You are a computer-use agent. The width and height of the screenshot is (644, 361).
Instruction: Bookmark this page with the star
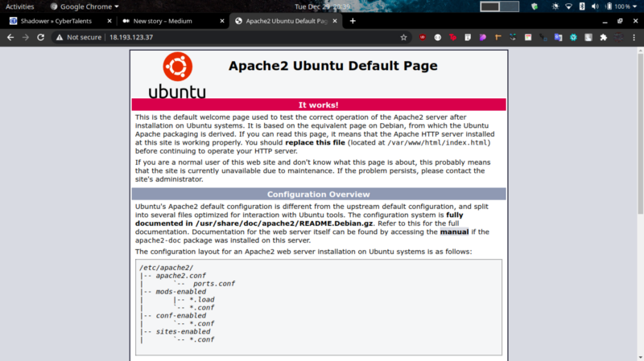pos(404,37)
